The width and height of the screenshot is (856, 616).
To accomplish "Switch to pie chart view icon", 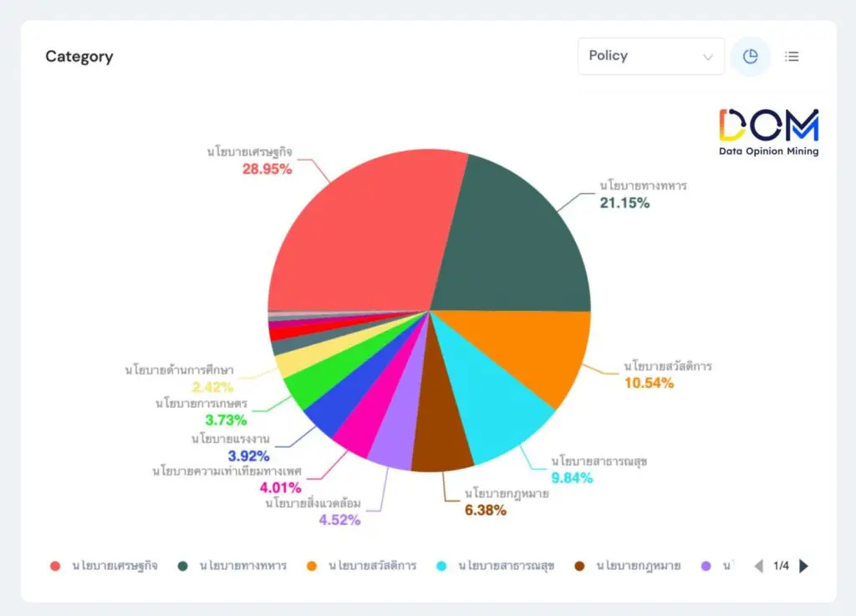I will pos(750,56).
